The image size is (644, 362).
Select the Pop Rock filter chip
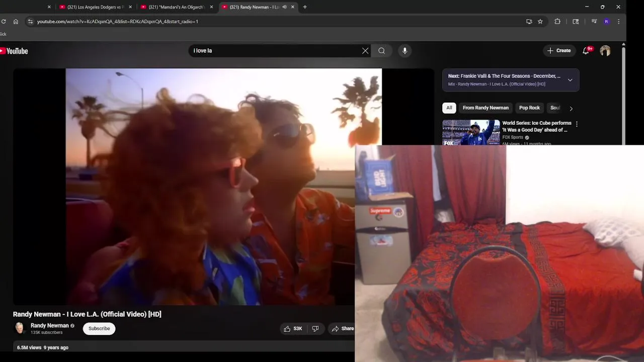click(x=529, y=108)
